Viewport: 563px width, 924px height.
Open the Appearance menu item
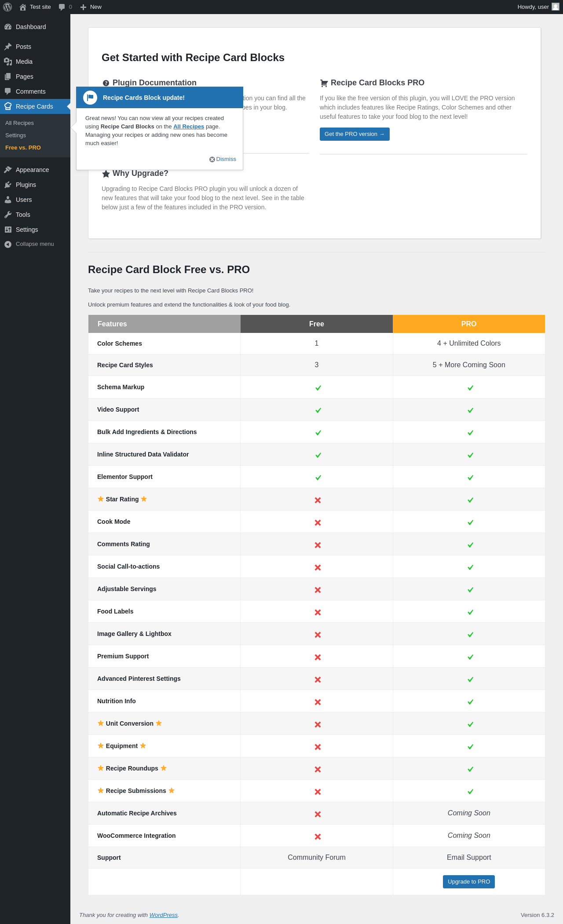tap(35, 170)
